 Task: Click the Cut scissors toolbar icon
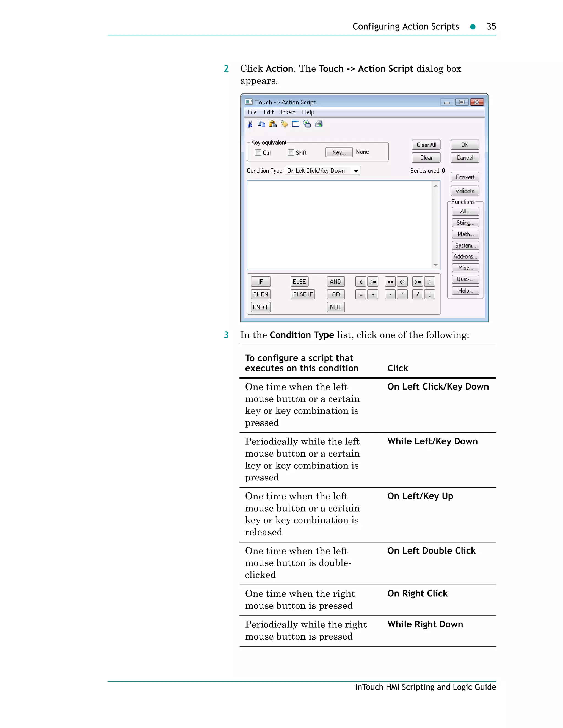250,124
